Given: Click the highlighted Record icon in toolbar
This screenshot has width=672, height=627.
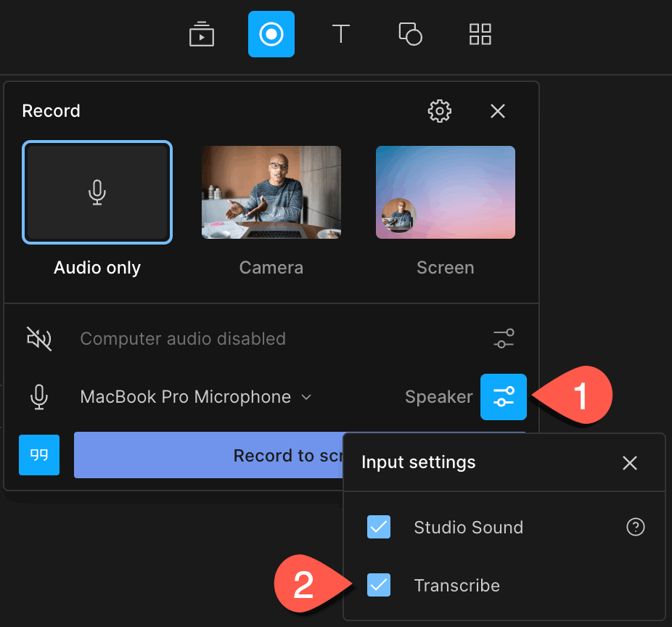Looking at the screenshot, I should click(x=271, y=34).
